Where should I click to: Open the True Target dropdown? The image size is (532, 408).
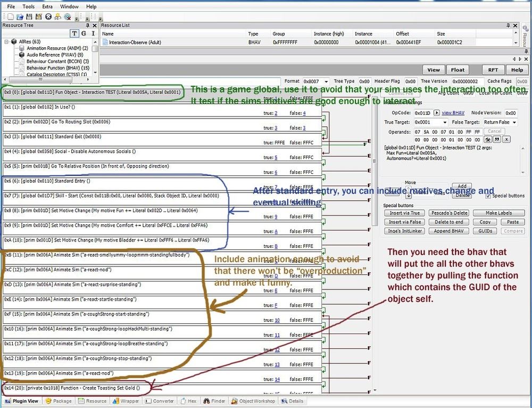tap(445, 122)
